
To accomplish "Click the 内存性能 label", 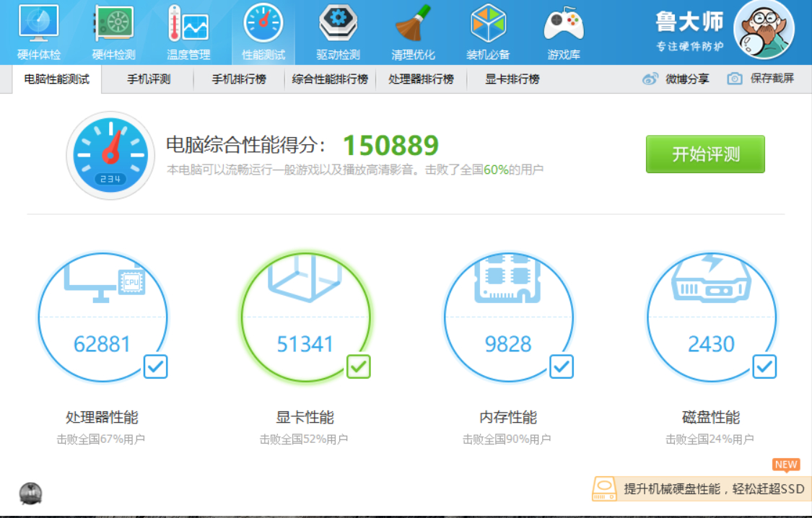I will [x=508, y=417].
